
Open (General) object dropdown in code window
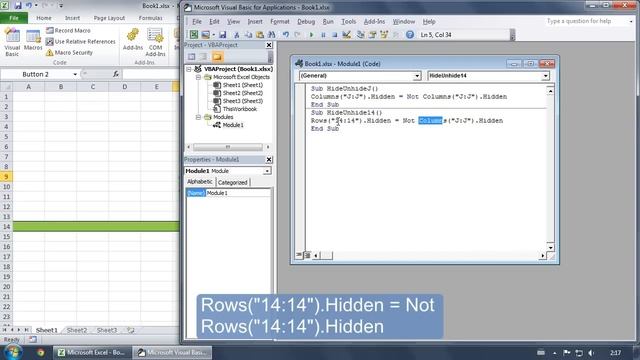pyautogui.click(x=417, y=76)
